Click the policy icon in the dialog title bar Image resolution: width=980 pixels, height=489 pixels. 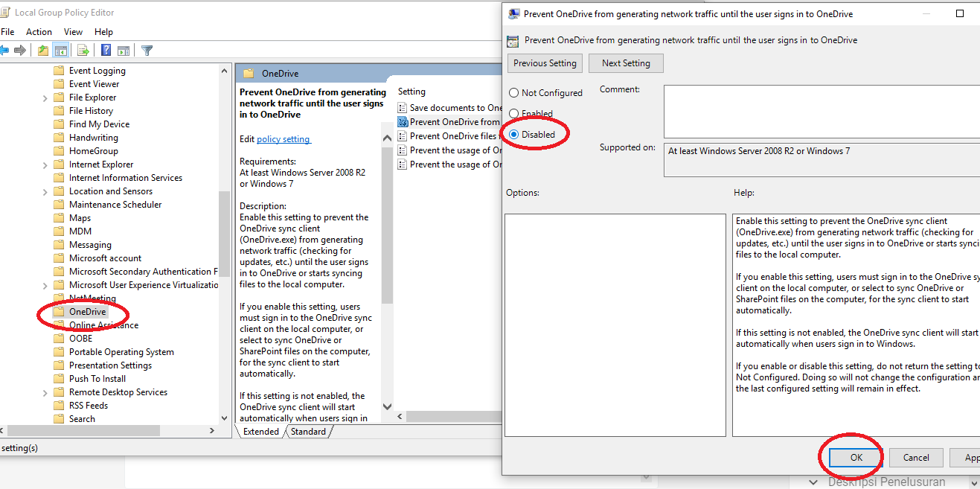click(x=514, y=13)
